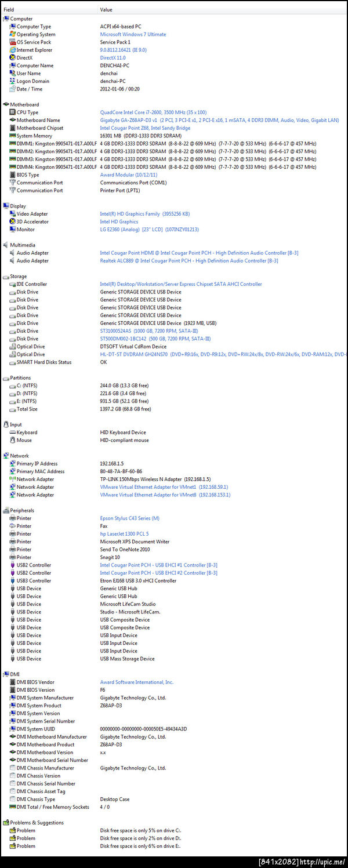Click the Operating System row icon
Viewport: 348px width, 868px height.
pos(12,34)
